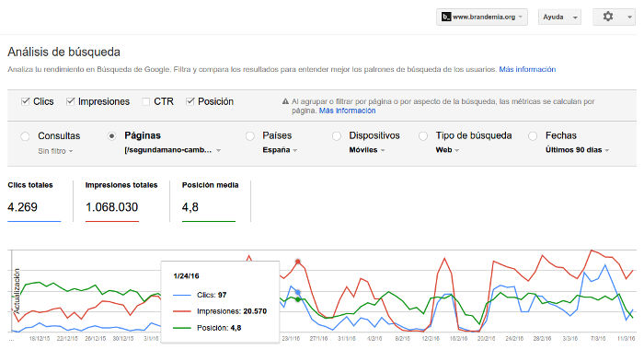644x350 pixels.
Task: Toggle the Posición checkbox
Action: coord(190,101)
